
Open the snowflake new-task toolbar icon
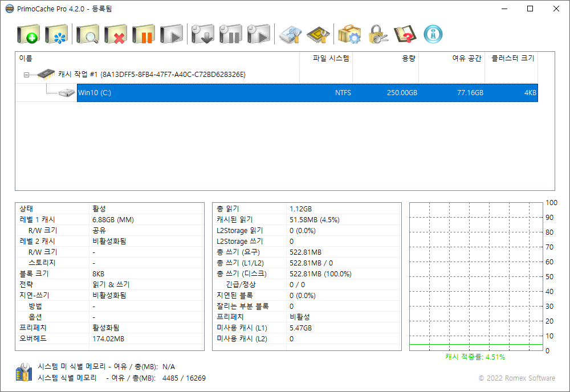click(56, 34)
